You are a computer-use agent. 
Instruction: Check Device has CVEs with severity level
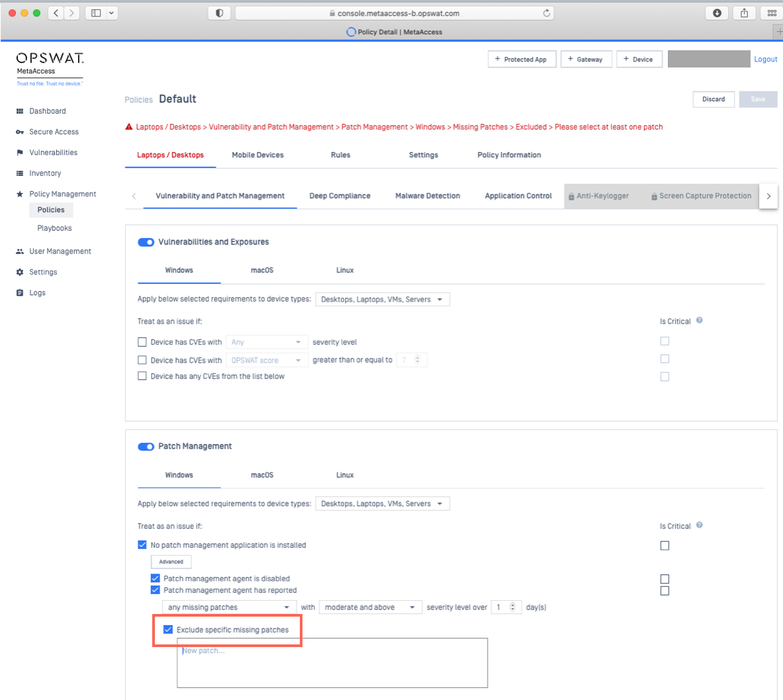pyautogui.click(x=142, y=342)
